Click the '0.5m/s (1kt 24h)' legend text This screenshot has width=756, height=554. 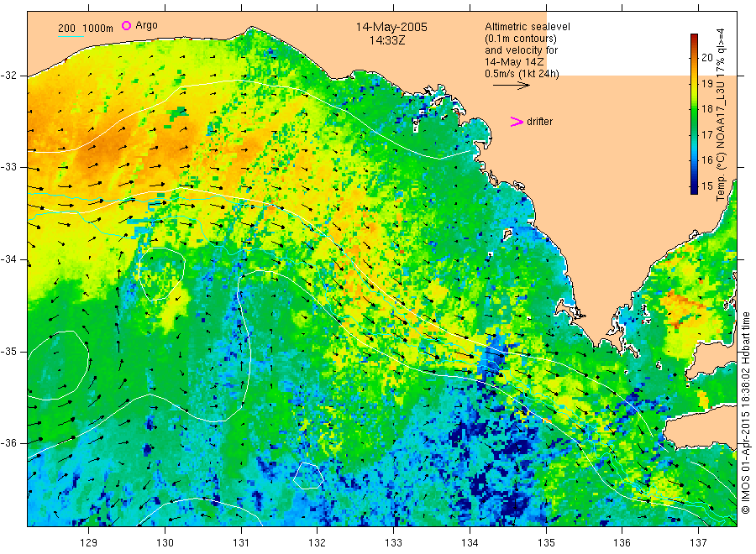[x=522, y=74]
